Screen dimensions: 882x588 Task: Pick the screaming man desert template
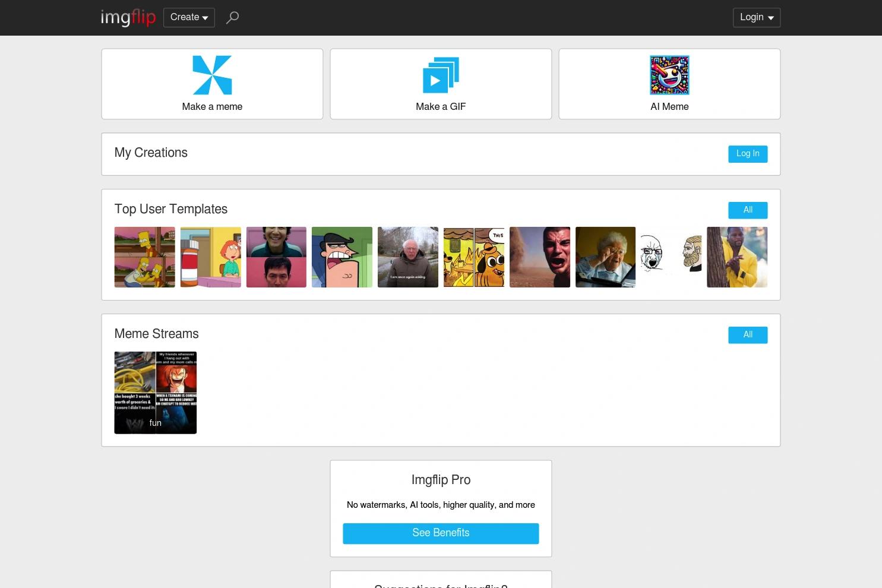click(x=540, y=257)
